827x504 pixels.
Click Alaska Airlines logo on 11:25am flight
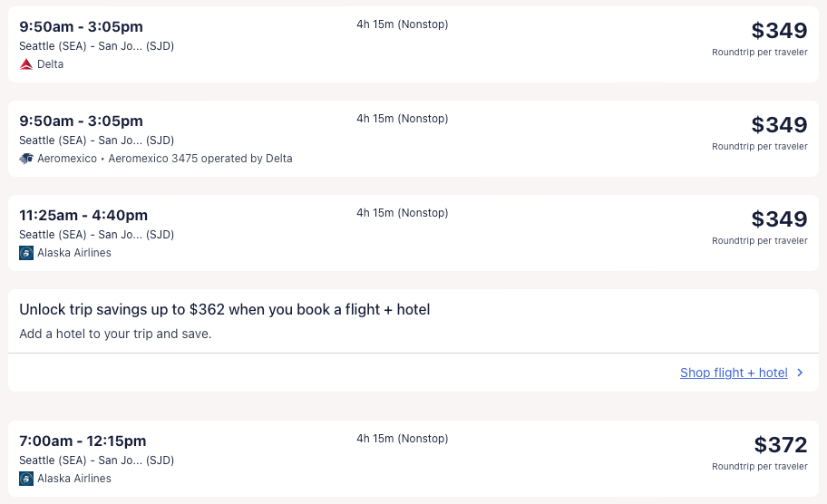[x=26, y=253]
